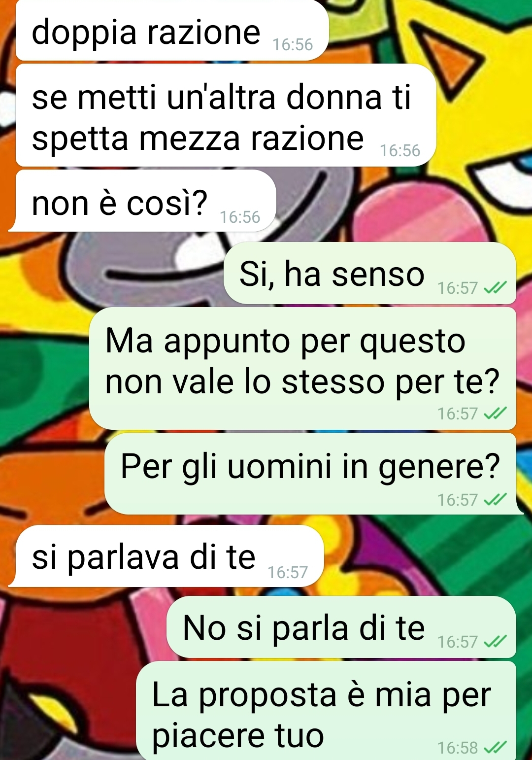
Task: Click double-check icon on 'No si parla di te'
Action: 495,642
